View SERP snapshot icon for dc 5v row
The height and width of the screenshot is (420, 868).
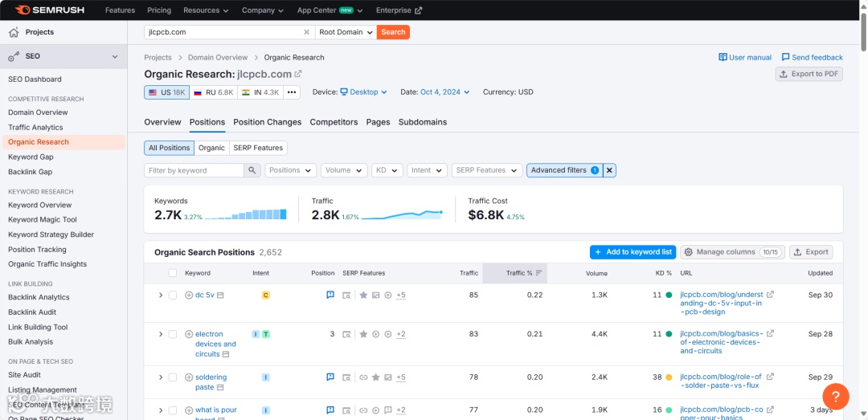(x=346, y=296)
